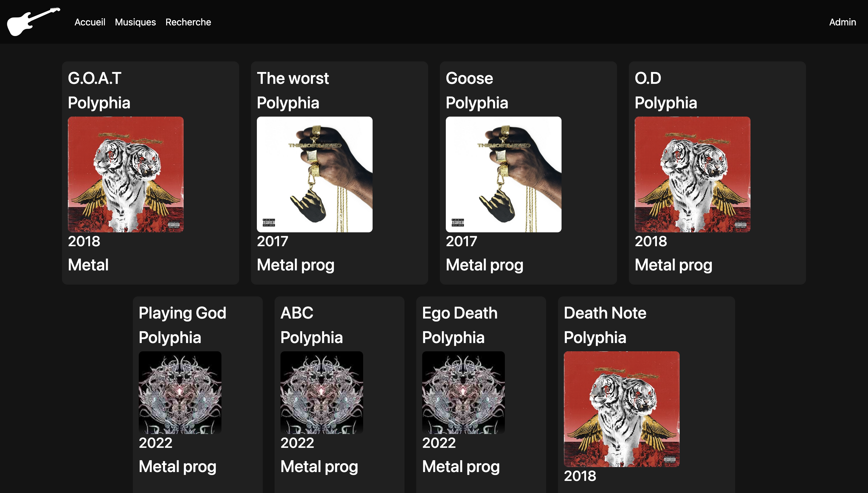Click Polyphia artist name under O.D
This screenshot has width=868, height=493.
[665, 103]
